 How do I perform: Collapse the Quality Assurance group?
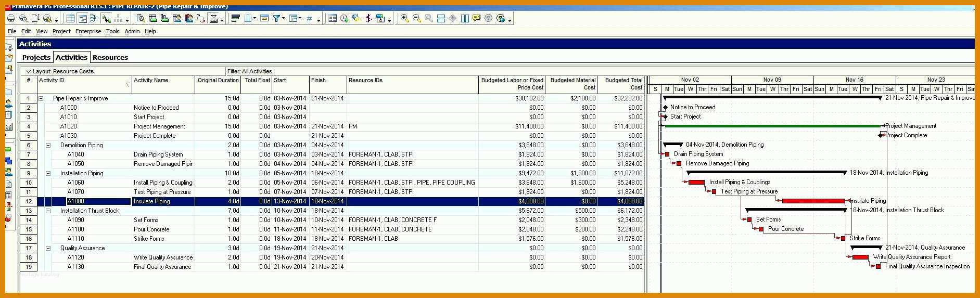[48, 248]
